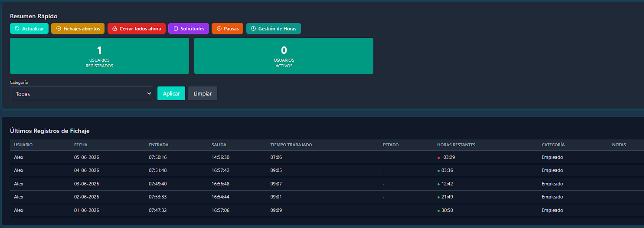Select the date 05-06-2026
The image size is (644, 228).
[87, 157]
